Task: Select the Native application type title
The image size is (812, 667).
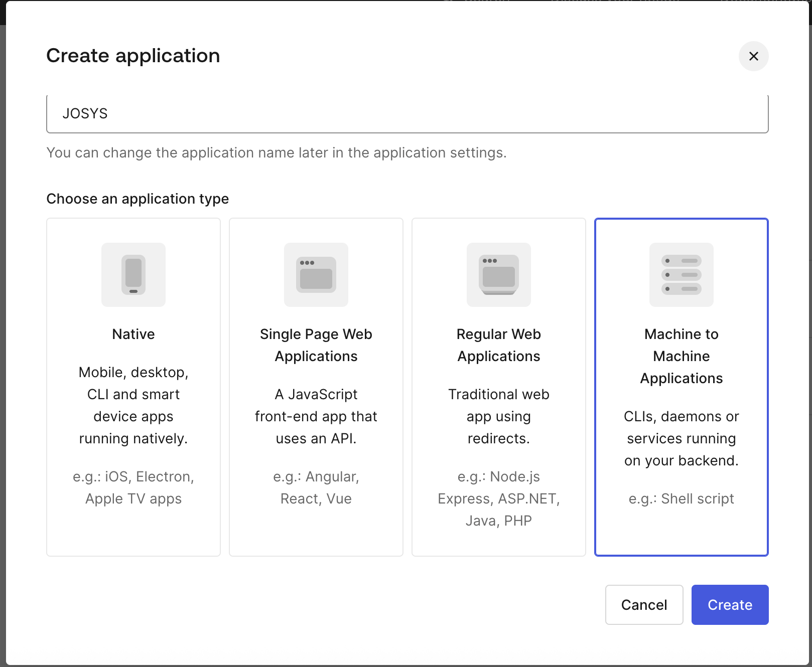Action: tap(133, 334)
